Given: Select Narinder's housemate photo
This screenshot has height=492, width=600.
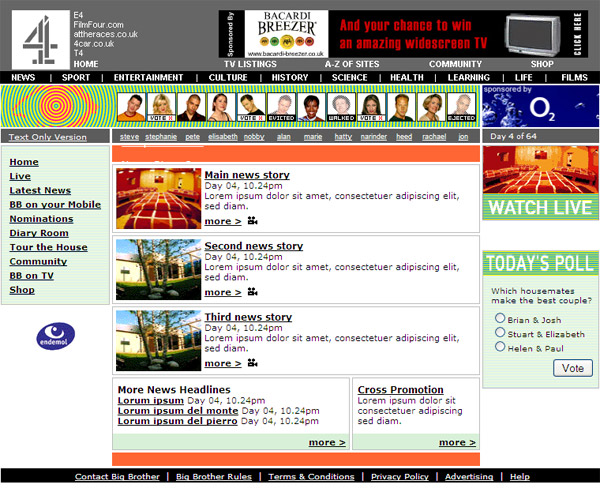Looking at the screenshot, I should click(372, 108).
